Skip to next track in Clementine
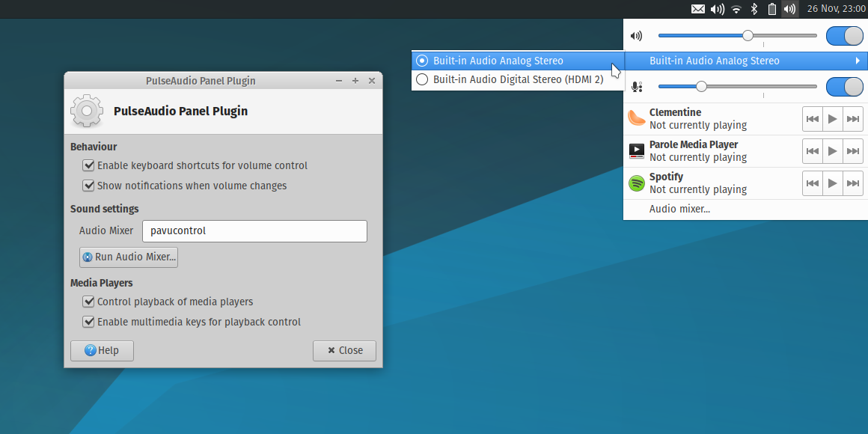868x434 pixels. click(x=853, y=119)
